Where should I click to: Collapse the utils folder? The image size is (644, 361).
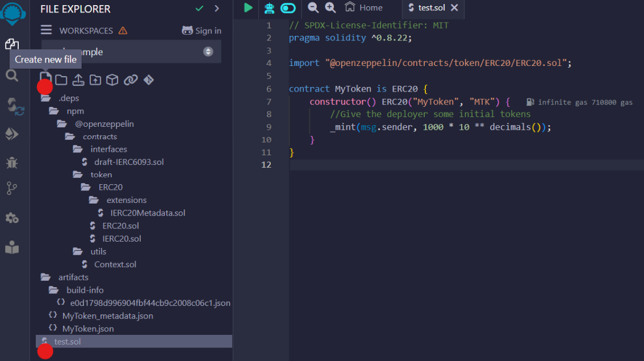click(x=90, y=252)
